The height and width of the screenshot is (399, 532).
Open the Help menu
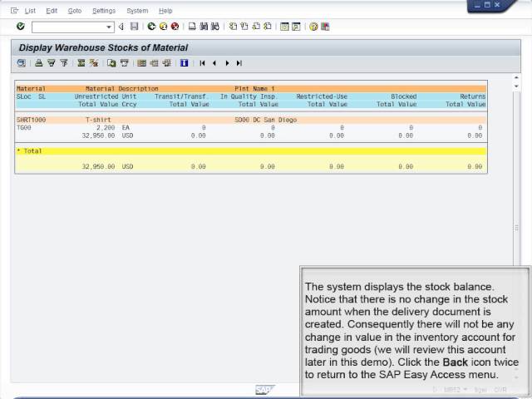[x=165, y=11]
